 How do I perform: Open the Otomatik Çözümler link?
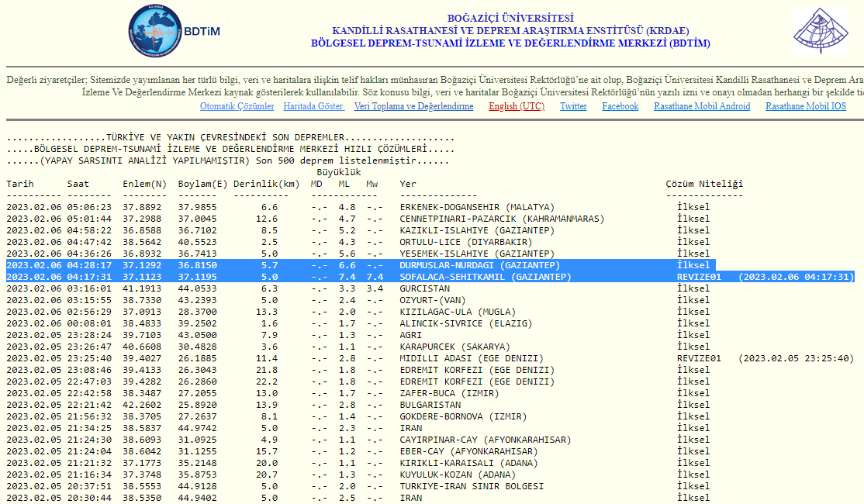[x=237, y=106]
